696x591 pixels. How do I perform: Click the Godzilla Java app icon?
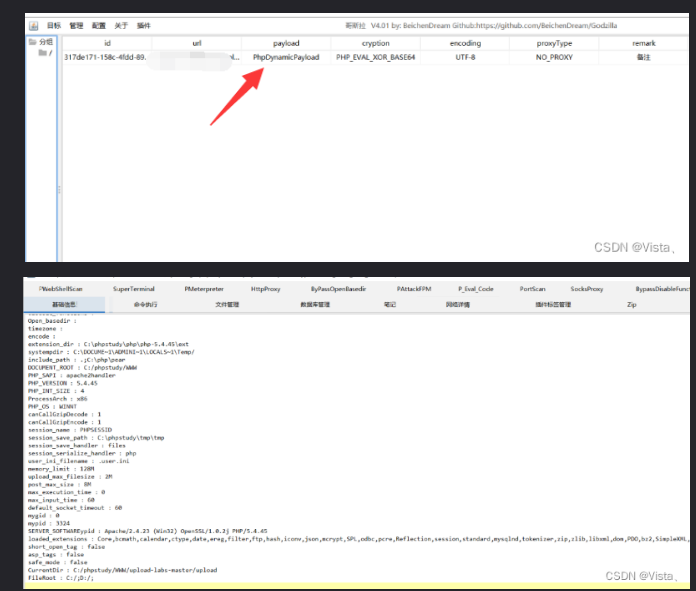34,26
